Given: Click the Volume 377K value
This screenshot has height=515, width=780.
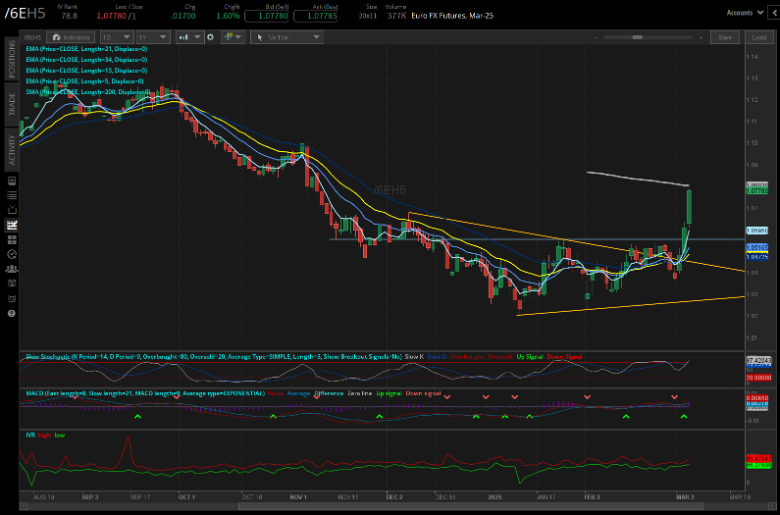Looking at the screenshot, I should pos(396,16).
